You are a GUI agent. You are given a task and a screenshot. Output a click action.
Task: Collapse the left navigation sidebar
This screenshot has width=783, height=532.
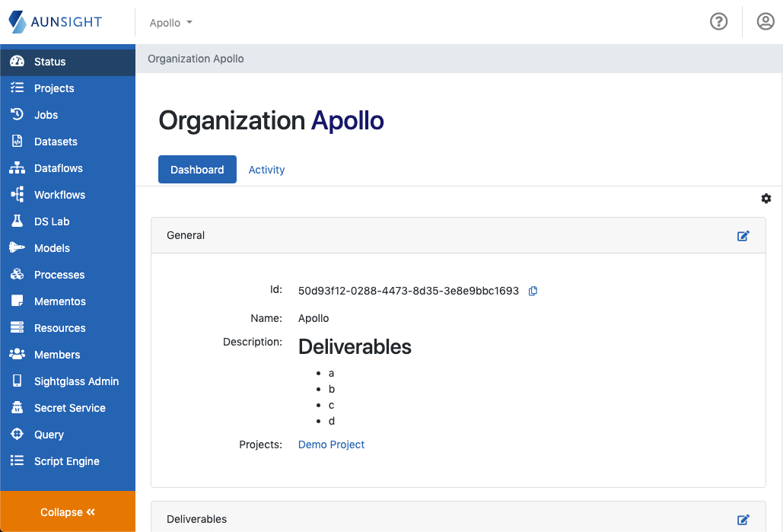point(68,511)
